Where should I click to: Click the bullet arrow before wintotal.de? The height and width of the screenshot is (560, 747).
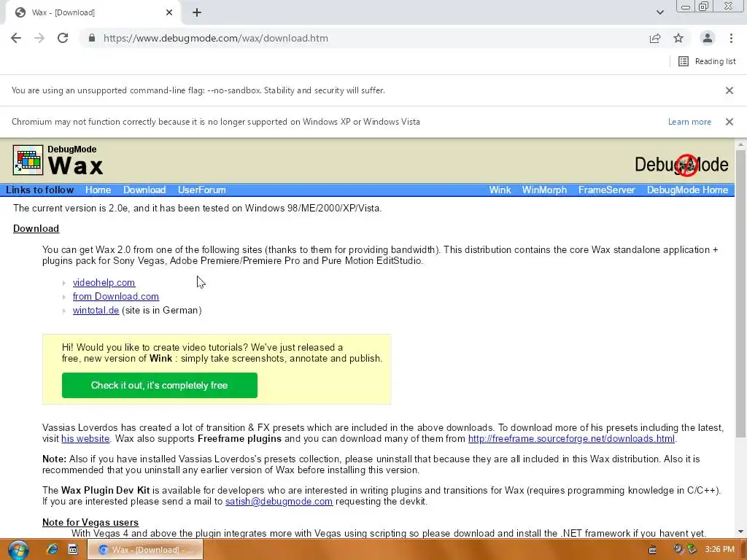(64, 311)
